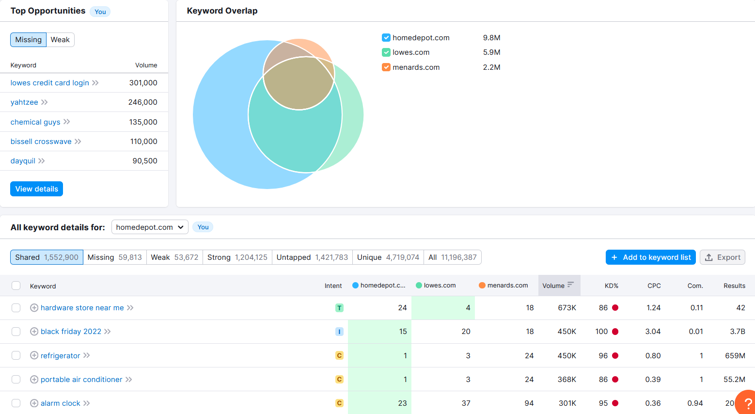This screenshot has height=414, width=755.
Task: Select the Strong 1,204,125 tab
Action: [237, 258]
